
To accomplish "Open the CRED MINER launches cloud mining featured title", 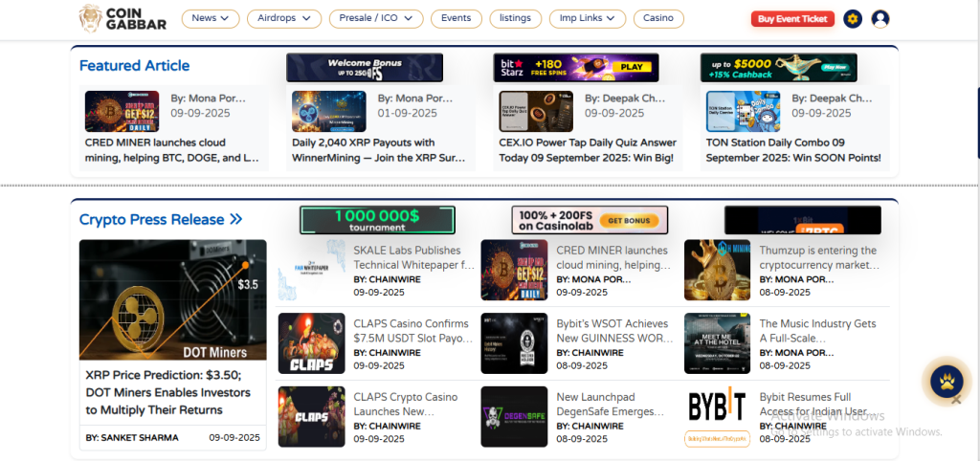I will coord(172,150).
